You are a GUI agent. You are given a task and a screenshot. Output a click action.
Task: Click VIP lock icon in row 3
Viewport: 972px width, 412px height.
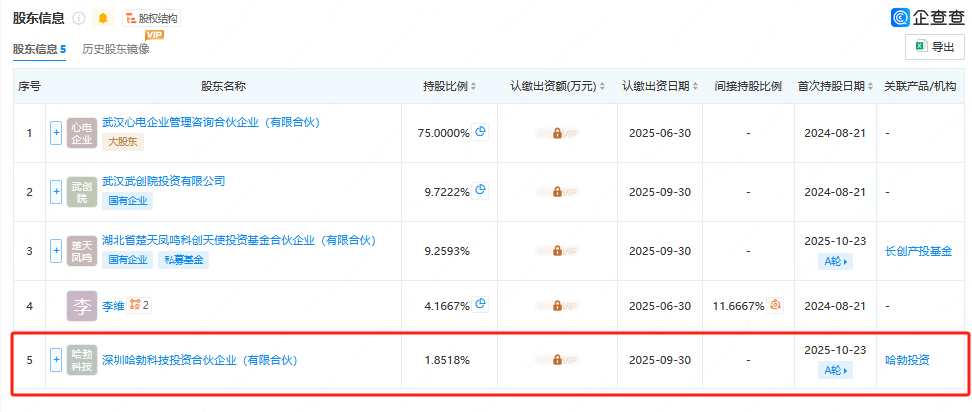point(557,251)
